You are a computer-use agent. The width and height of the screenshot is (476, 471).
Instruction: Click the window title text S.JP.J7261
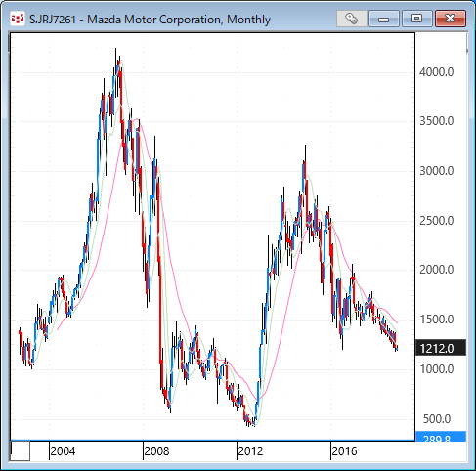click(53, 20)
